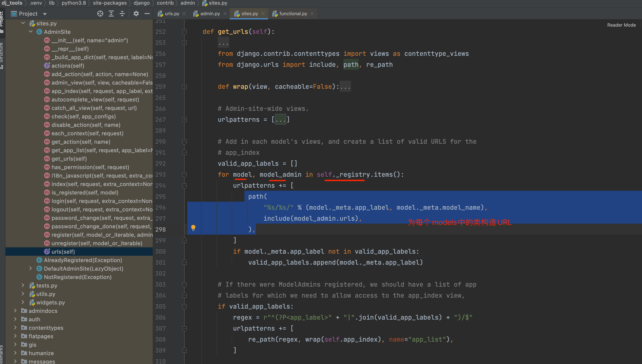Viewport: 642px width, 364px height.
Task: Click the locate/select opened file crosshair icon
Action: [x=100, y=14]
